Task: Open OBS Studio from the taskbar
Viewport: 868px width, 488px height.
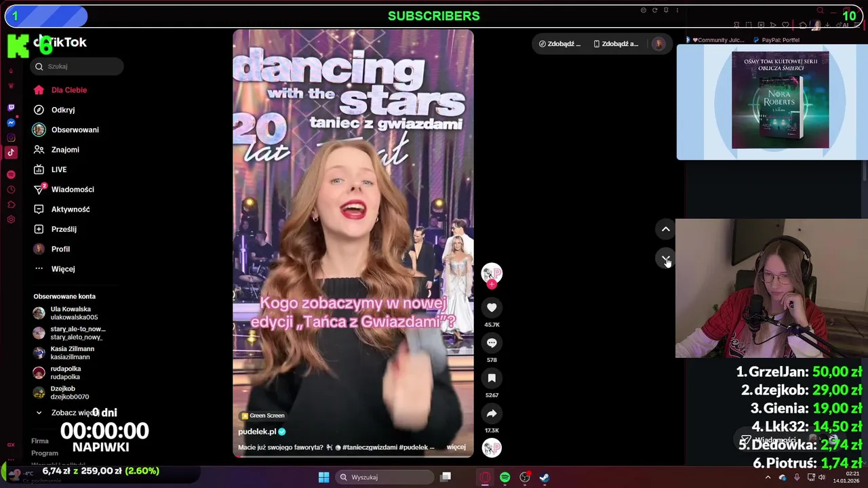Action: pos(524,477)
